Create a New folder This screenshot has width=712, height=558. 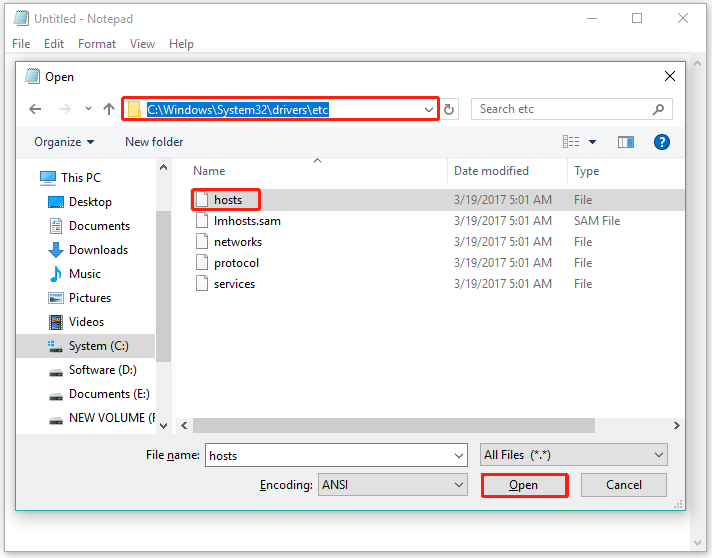pos(154,142)
